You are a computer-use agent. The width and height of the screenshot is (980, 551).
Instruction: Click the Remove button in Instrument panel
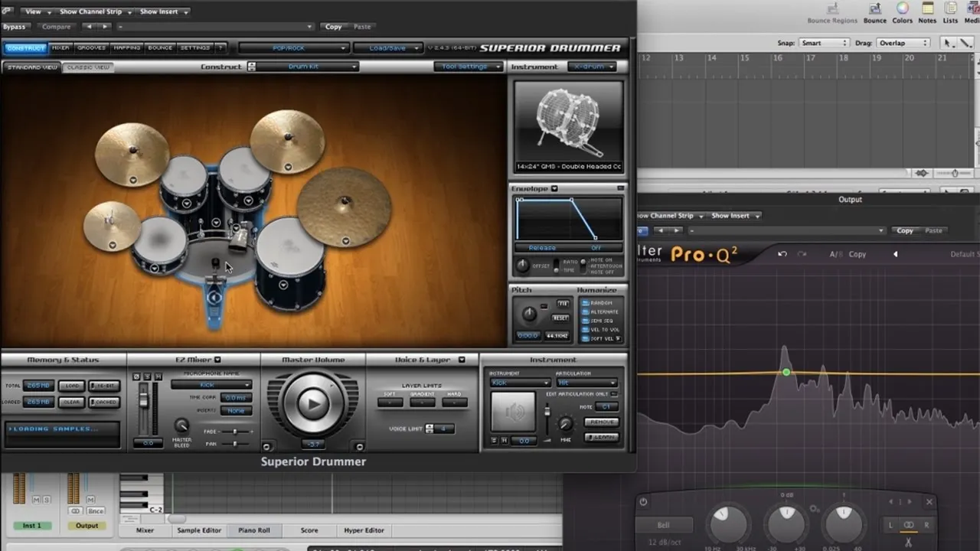pyautogui.click(x=601, y=422)
